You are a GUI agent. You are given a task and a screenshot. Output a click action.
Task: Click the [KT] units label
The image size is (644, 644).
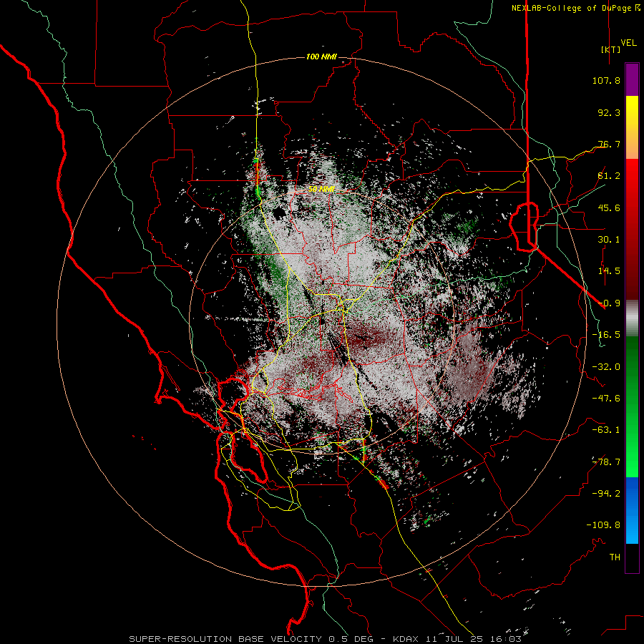[610, 49]
